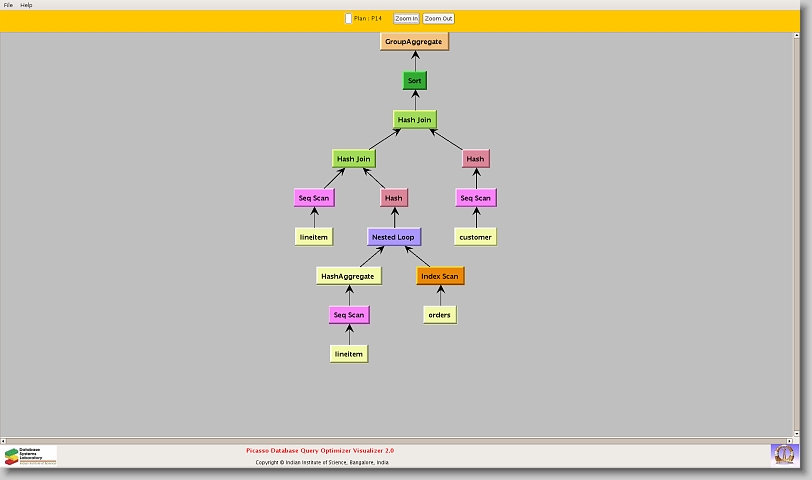Click the orders table node
The height and width of the screenshot is (480, 812).
[x=439, y=315]
